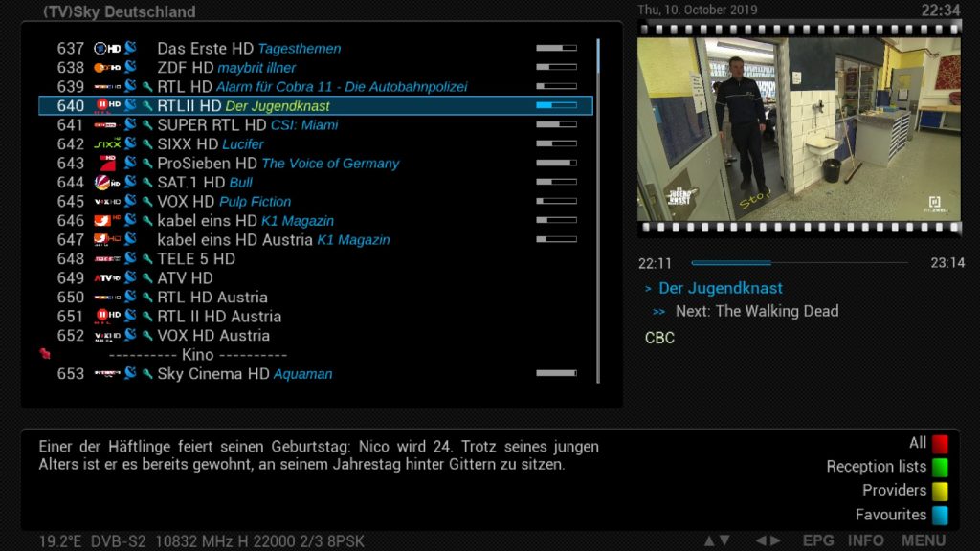980x551 pixels.
Task: Click the satellite icon on ZDF HD row
Action: tap(130, 67)
